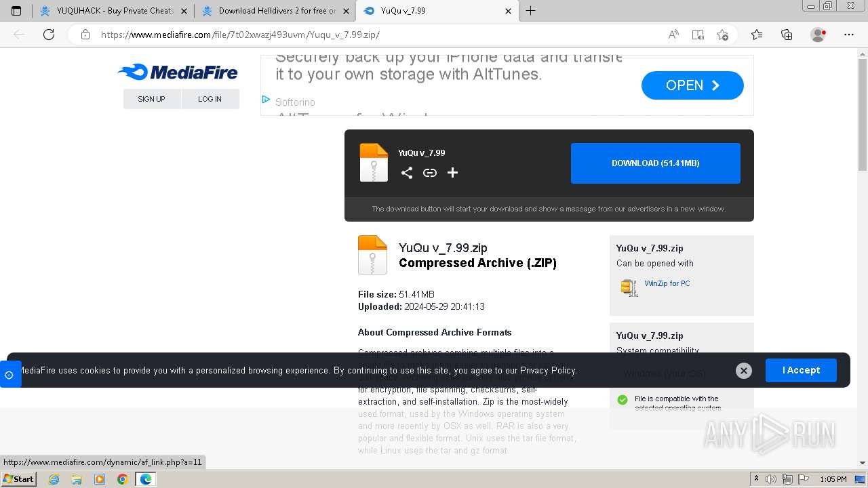Click the blue cookie settings gear icon
This screenshot has width=868, height=488.
click(x=9, y=375)
